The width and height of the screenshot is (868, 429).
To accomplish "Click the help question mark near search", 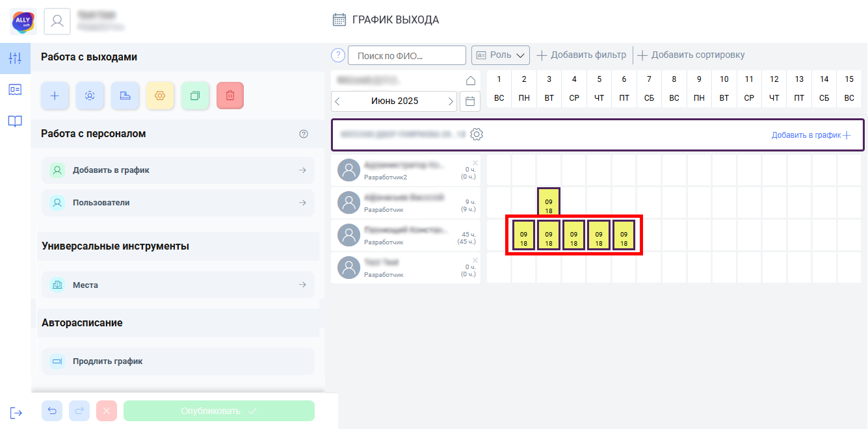I will click(x=337, y=55).
